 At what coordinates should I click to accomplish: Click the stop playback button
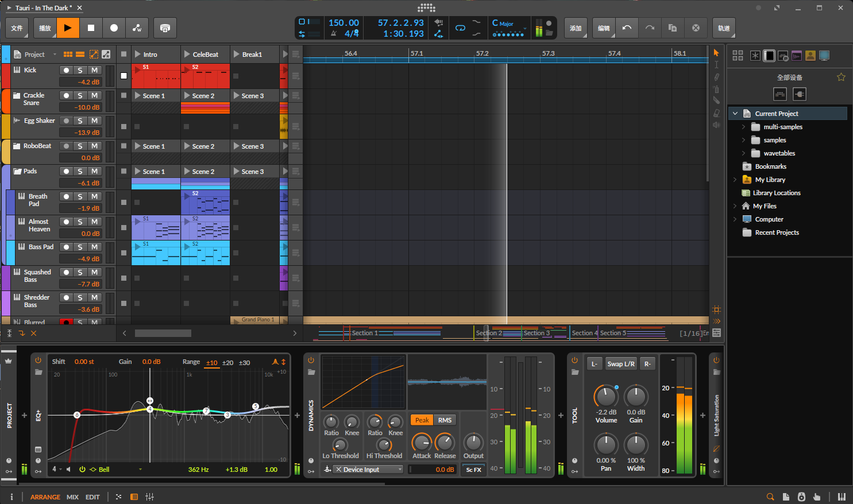pyautogui.click(x=91, y=28)
